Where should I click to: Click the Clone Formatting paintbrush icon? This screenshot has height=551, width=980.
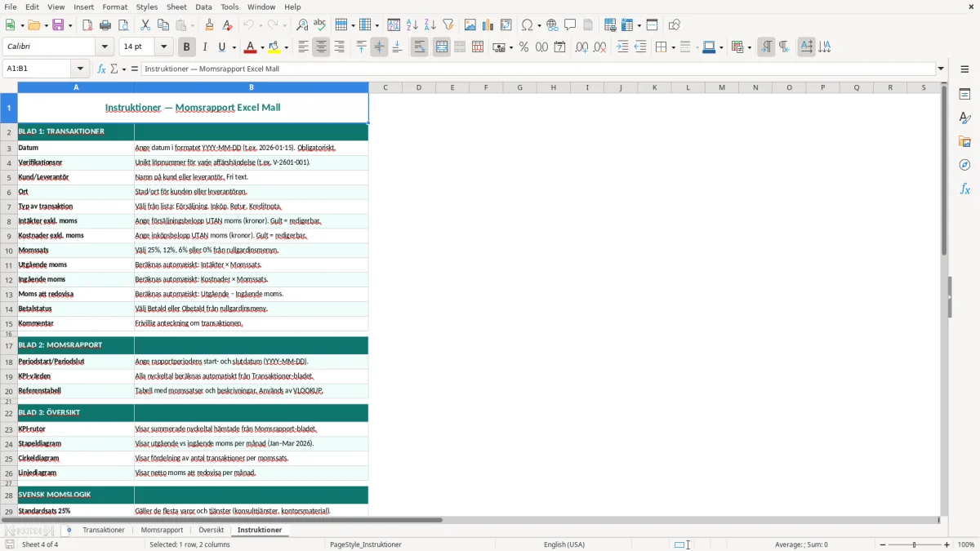point(210,25)
